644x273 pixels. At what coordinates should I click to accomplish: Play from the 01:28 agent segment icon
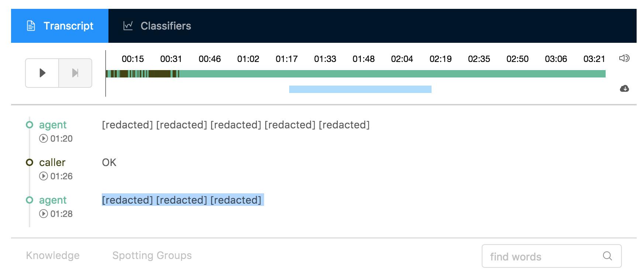pyautogui.click(x=44, y=214)
